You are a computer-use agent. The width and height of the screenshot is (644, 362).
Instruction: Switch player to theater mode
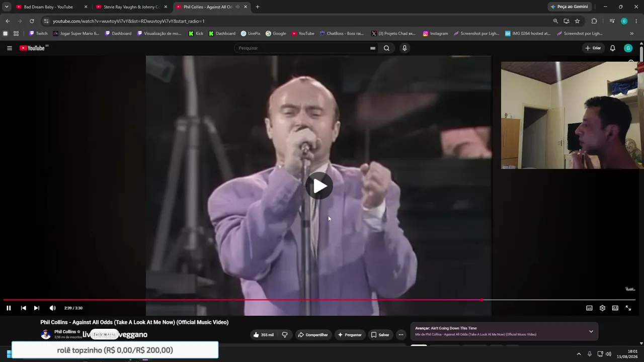tap(615, 308)
